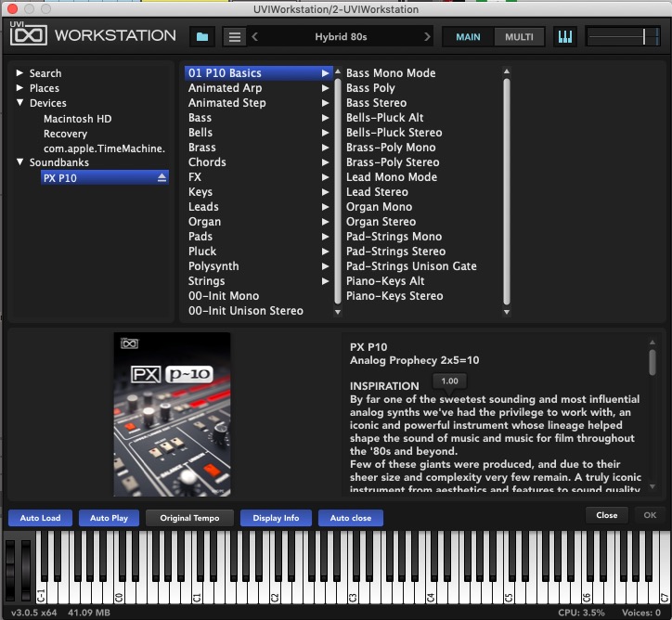
Task: Expand the Places tree section
Action: coord(19,88)
